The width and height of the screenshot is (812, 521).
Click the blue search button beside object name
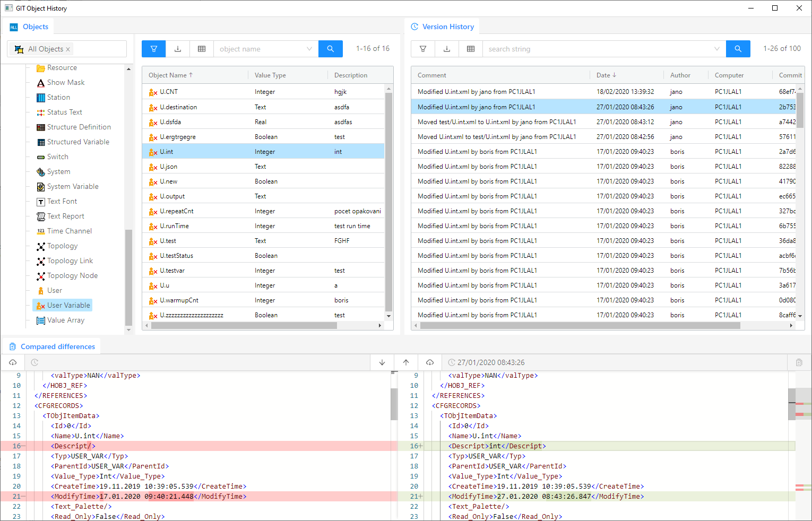point(330,49)
